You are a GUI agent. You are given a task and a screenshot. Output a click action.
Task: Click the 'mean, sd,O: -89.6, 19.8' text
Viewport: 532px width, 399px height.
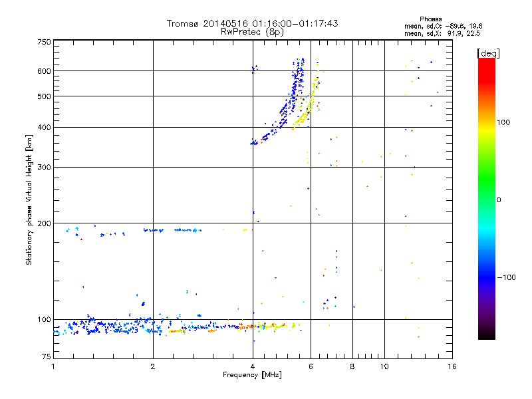click(443, 26)
